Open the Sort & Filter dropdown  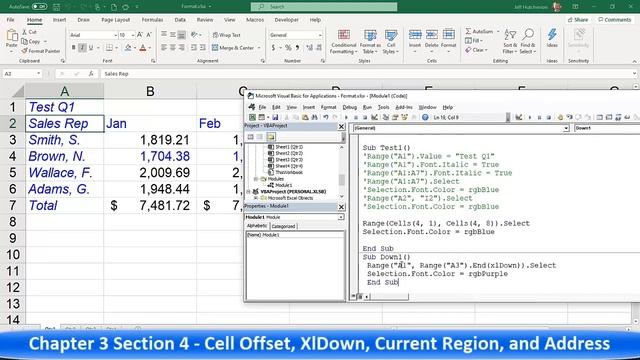[x=510, y=42]
